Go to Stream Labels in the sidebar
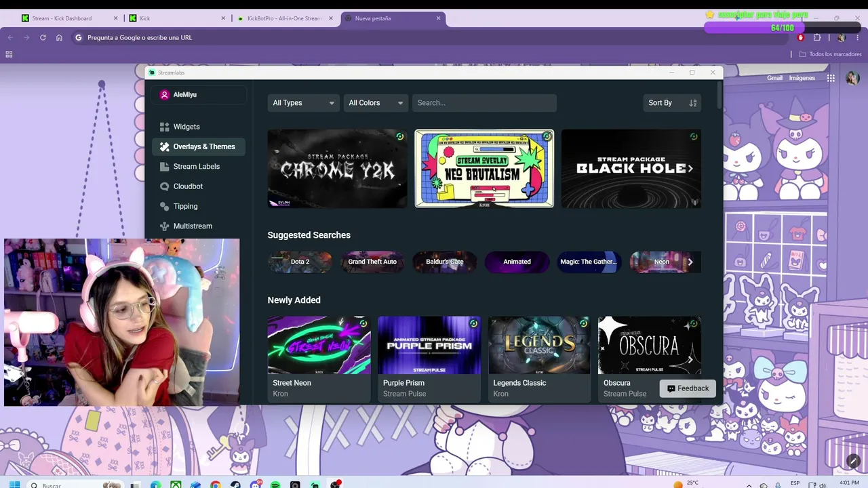The height and width of the screenshot is (488, 868). coord(199,166)
